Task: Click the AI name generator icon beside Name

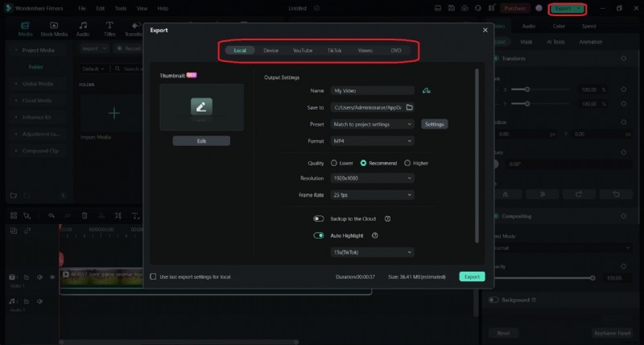Action: 427,90
